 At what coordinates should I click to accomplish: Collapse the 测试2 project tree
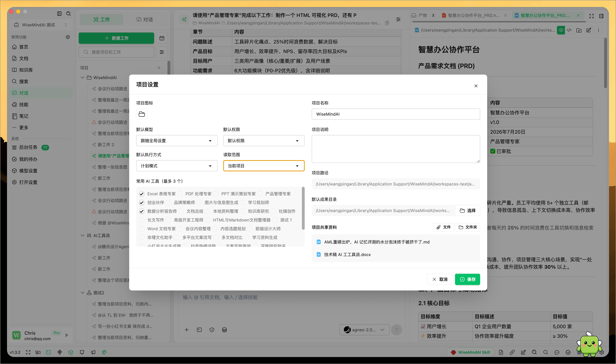(x=83, y=293)
